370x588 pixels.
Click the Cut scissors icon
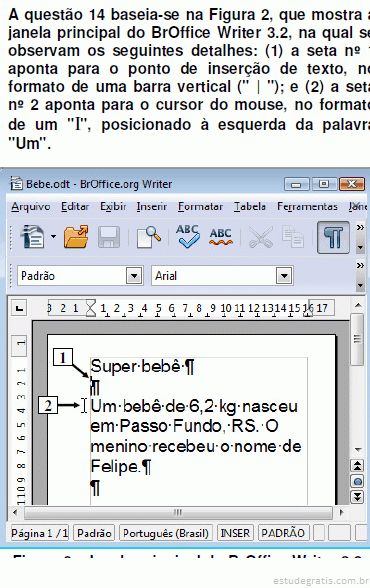pyautogui.click(x=261, y=237)
